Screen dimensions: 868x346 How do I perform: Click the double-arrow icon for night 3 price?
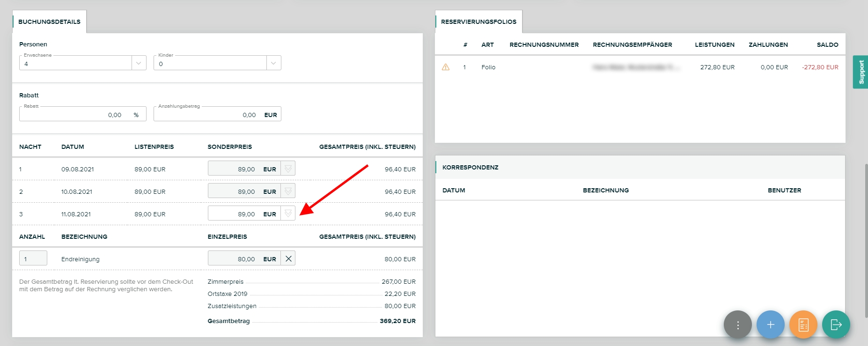(x=288, y=213)
